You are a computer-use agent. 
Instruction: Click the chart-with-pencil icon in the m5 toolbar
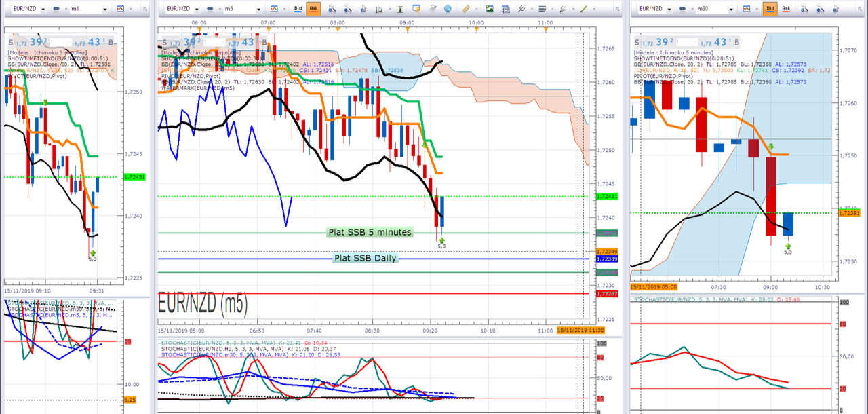pyautogui.click(x=416, y=9)
